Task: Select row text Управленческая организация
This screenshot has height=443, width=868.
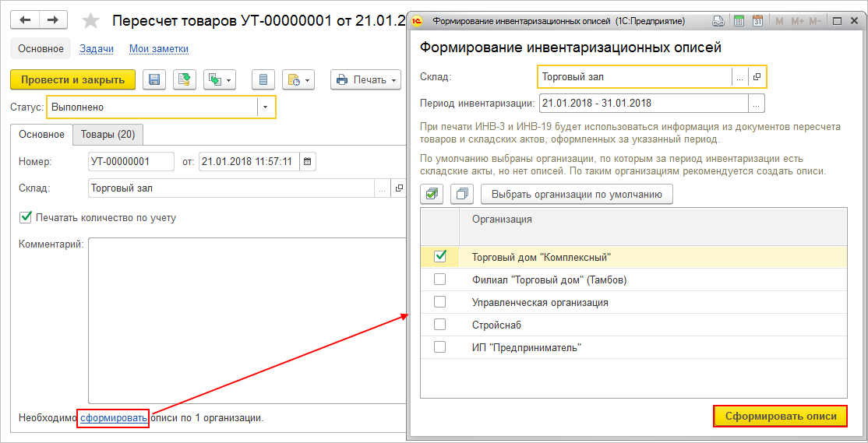Action: click(540, 303)
